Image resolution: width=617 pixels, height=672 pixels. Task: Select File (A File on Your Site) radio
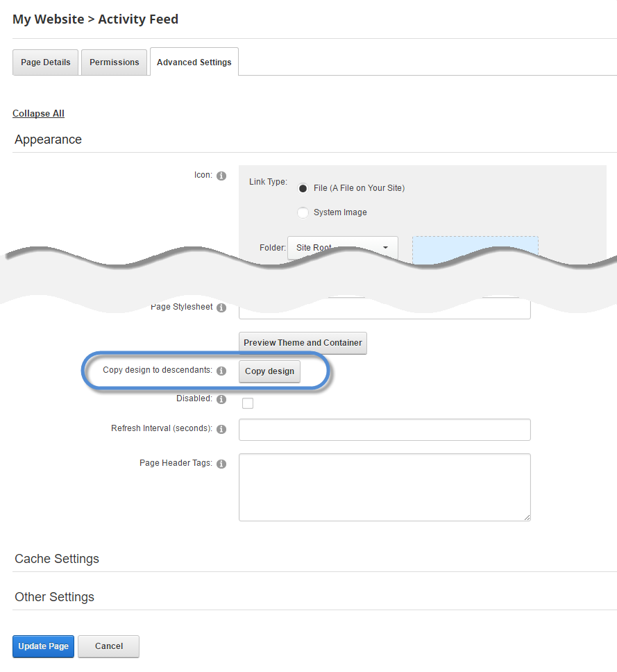303,188
